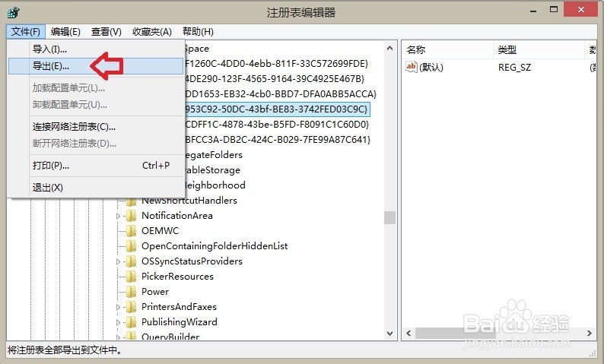Open the 收藏夹(A) menu
This screenshot has height=364, width=604.
[x=152, y=32]
